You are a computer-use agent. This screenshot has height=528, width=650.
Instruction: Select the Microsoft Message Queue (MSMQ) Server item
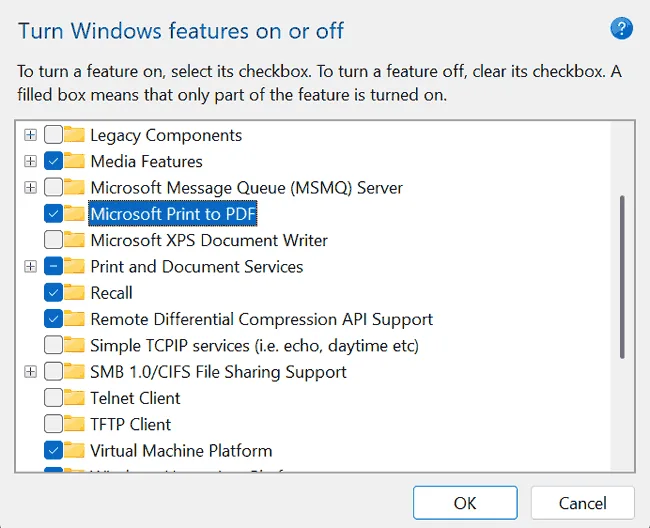[246, 187]
